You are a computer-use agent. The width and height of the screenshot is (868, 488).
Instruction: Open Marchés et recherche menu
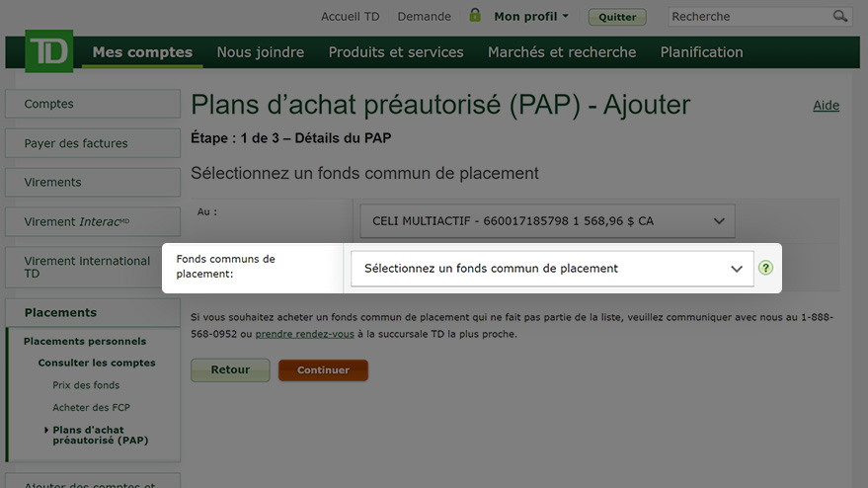[562, 52]
